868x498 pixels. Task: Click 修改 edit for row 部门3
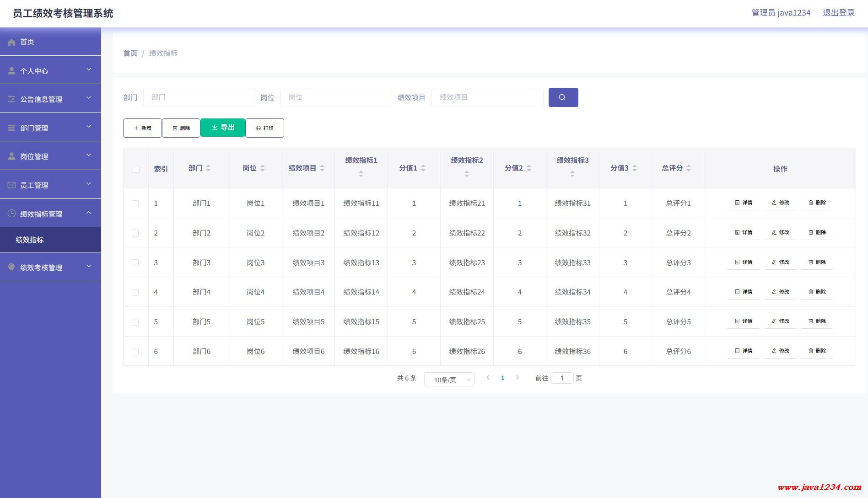pos(780,262)
